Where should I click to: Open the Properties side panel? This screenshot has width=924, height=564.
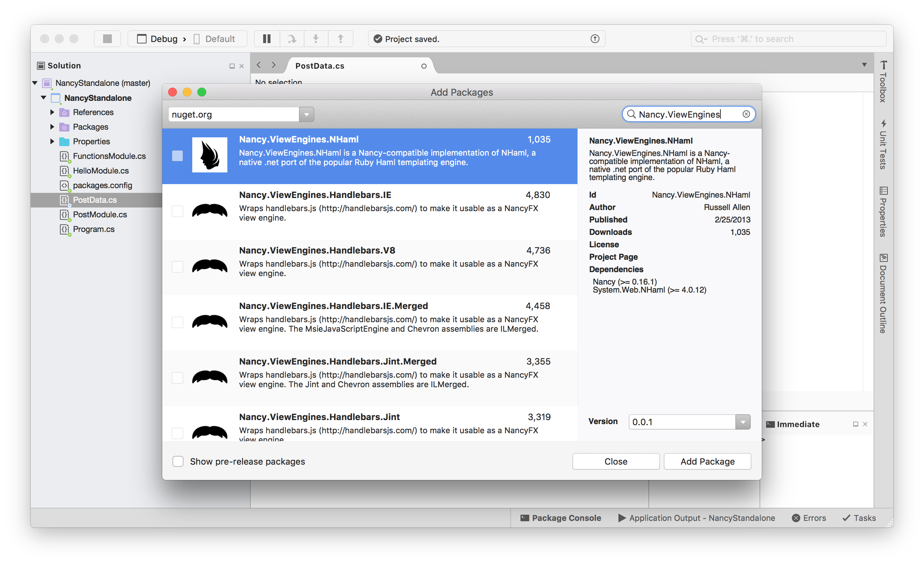[883, 212]
